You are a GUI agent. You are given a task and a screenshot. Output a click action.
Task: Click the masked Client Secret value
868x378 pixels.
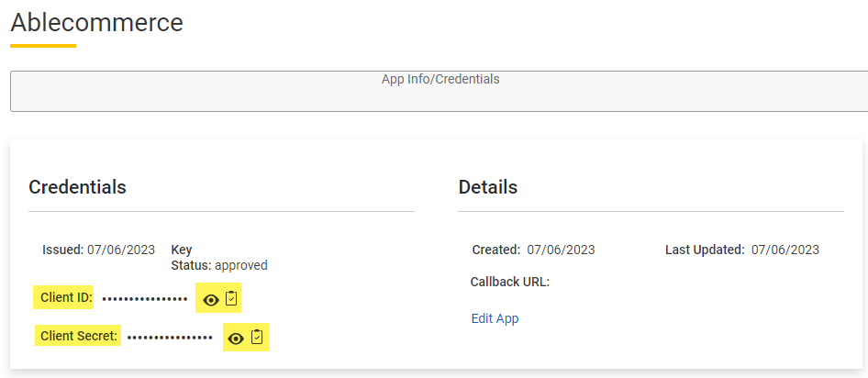(x=170, y=338)
